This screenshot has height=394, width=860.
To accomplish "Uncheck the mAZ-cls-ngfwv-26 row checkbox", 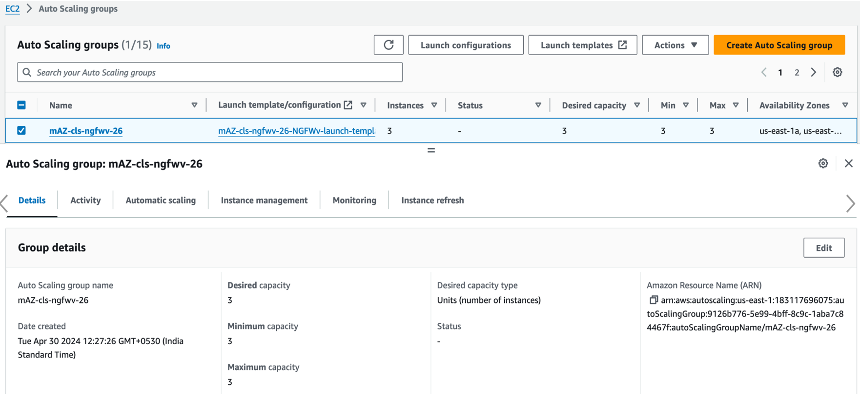I will pos(21,131).
